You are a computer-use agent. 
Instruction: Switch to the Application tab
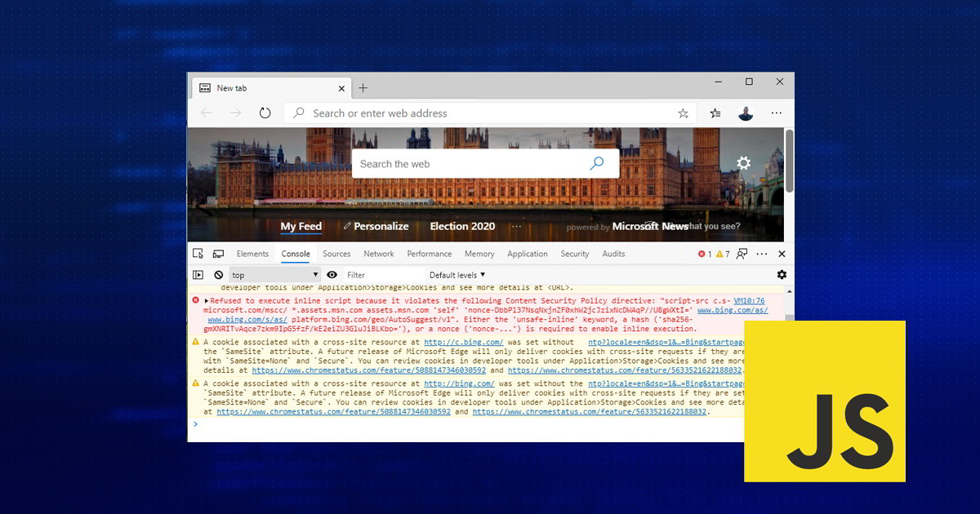pyautogui.click(x=528, y=254)
